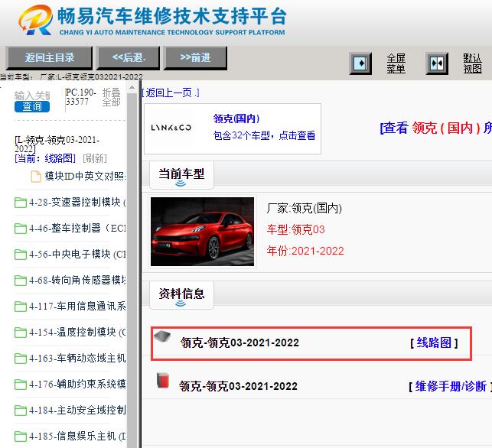Expand 4-163-车辆动态域主机 tree item
492x448 pixels.
click(x=77, y=358)
